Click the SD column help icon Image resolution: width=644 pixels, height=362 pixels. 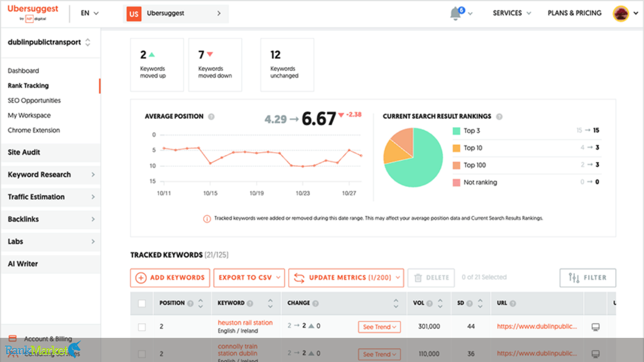tap(469, 304)
